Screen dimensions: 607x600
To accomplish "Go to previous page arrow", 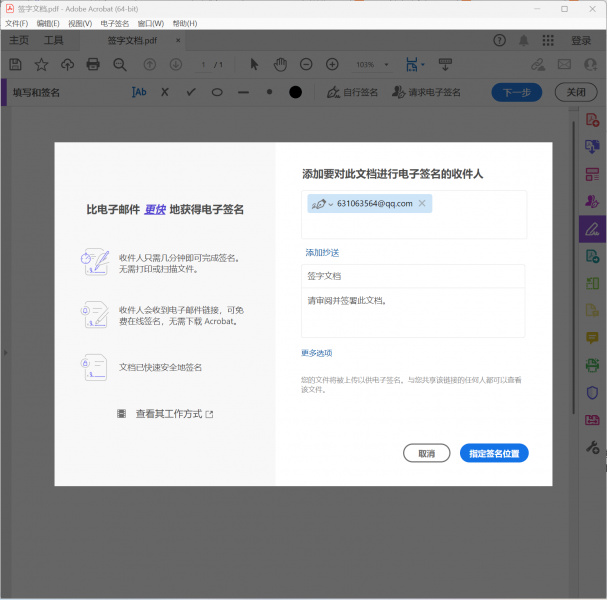I will tap(150, 64).
